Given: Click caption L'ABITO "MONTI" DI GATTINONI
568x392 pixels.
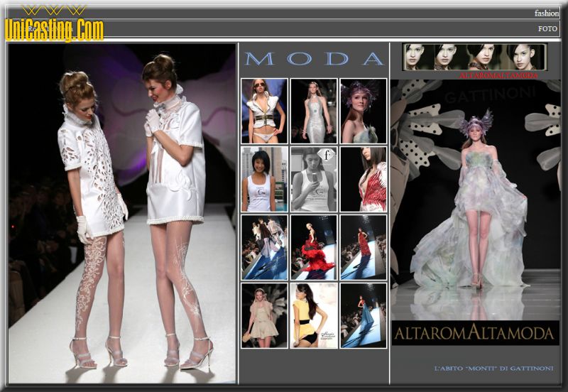Looking at the screenshot, I should click(x=493, y=369).
